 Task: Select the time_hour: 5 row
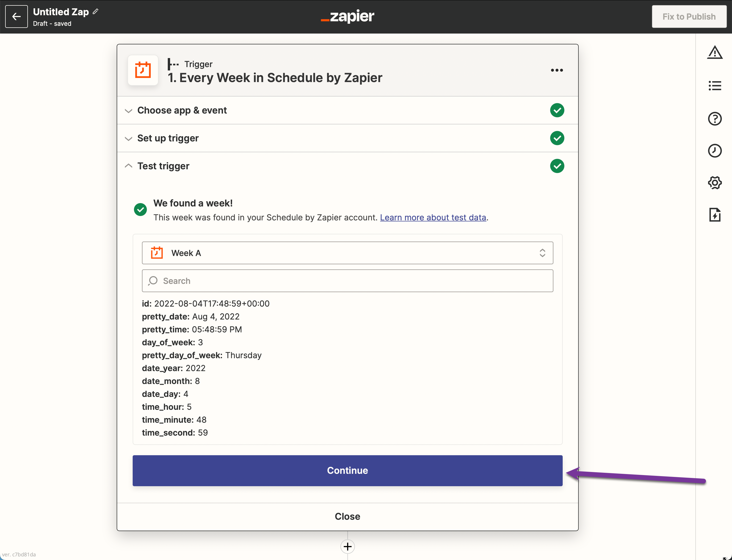click(x=167, y=407)
